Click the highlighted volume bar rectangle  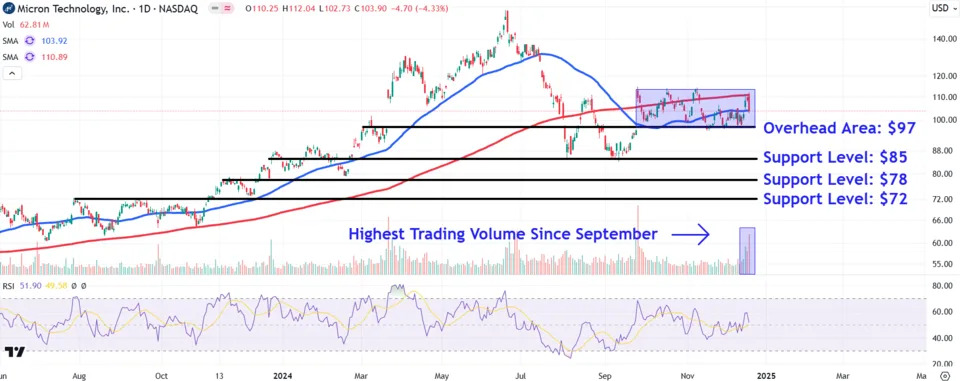point(747,251)
